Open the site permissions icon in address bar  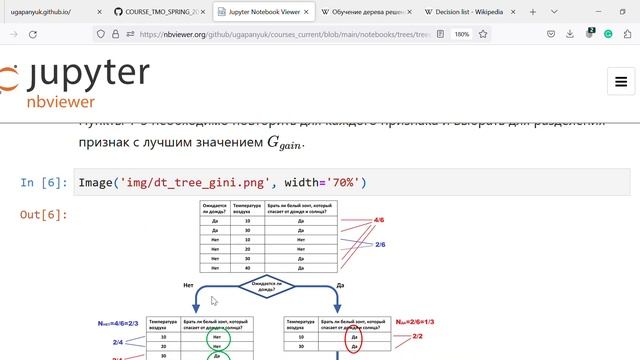point(130,34)
